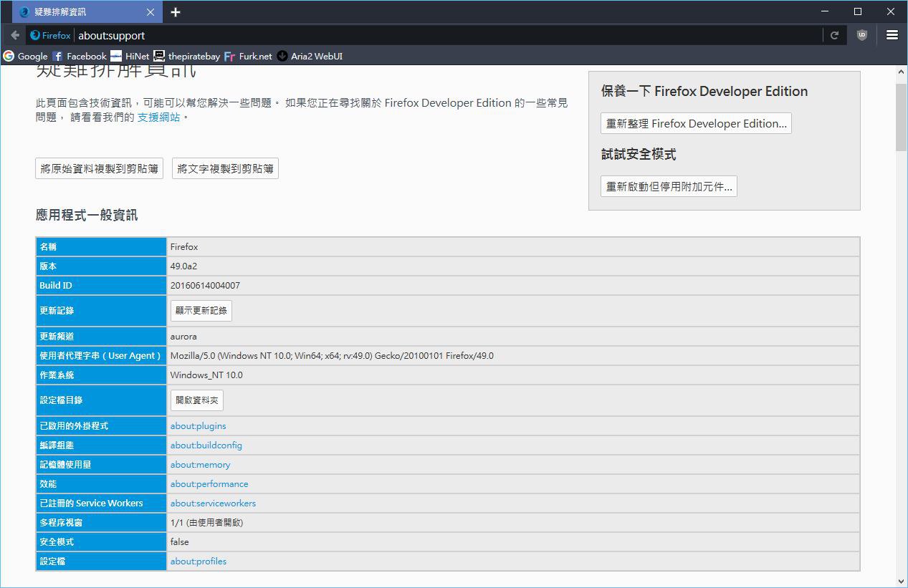
Task: Click the scroll down arrow on scrollbar
Action: (x=901, y=581)
